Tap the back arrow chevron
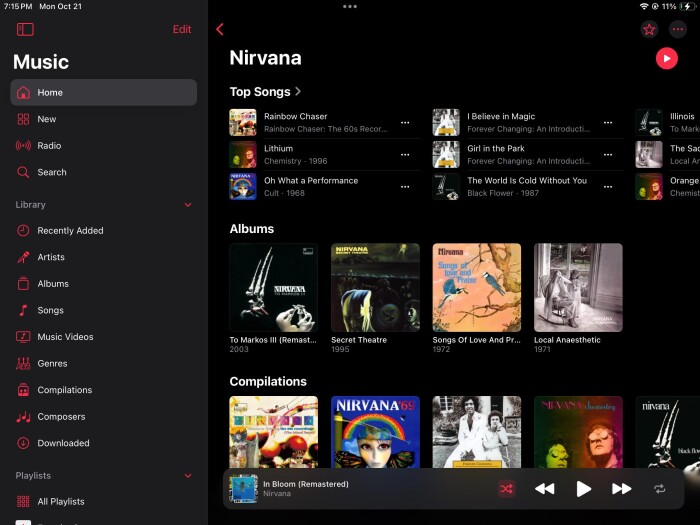Image resolution: width=700 pixels, height=525 pixels. [220, 30]
